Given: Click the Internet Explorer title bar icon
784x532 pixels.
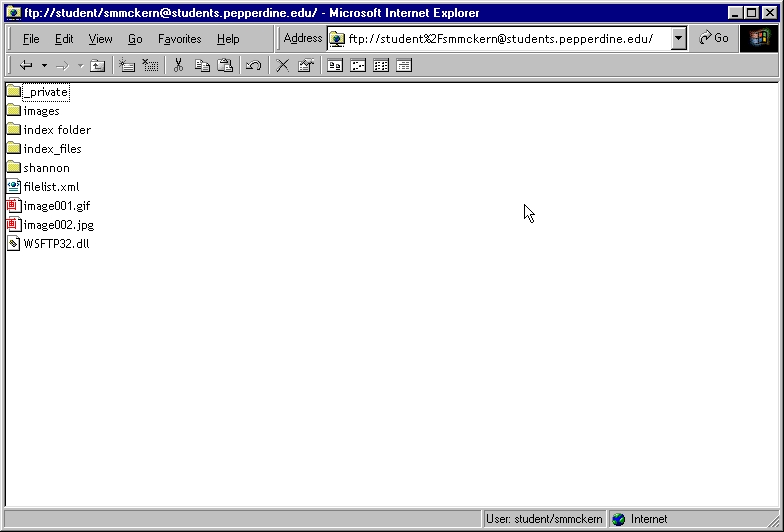Looking at the screenshot, I should tap(14, 12).
